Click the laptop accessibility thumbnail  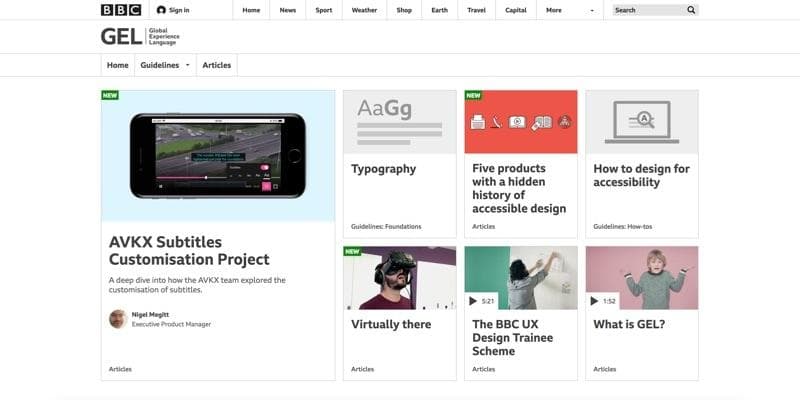coord(642,122)
